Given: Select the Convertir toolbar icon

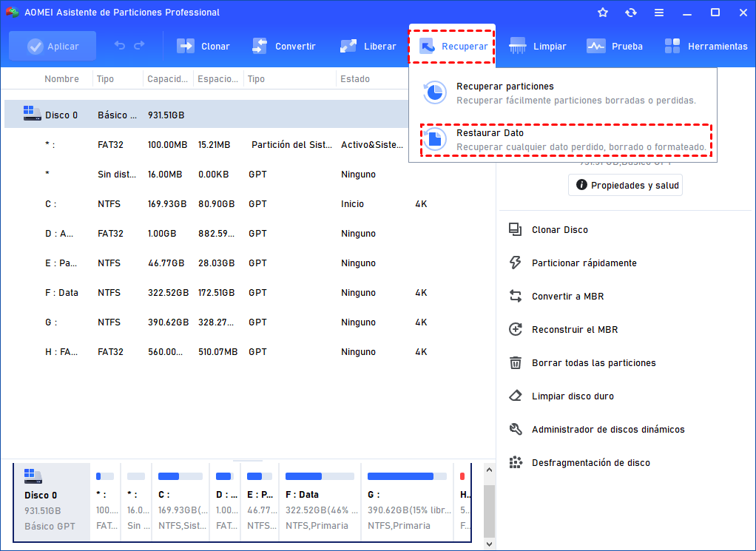Looking at the screenshot, I should [285, 46].
